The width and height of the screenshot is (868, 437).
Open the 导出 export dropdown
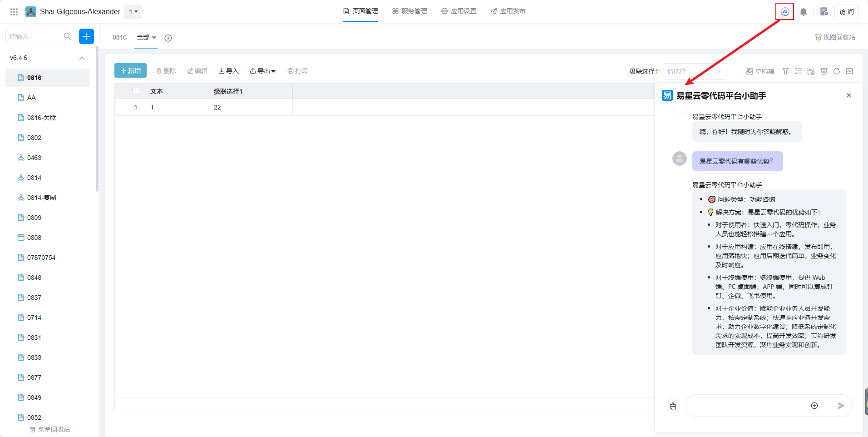point(263,71)
